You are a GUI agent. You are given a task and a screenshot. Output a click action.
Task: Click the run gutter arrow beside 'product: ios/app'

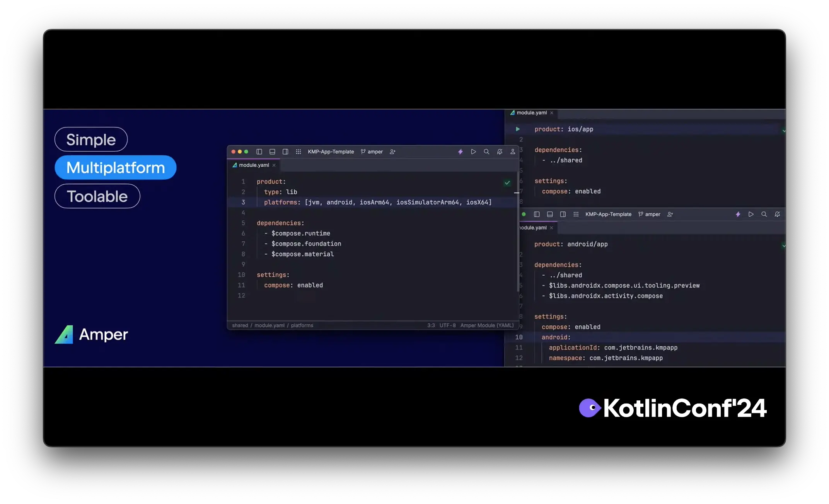tap(518, 129)
